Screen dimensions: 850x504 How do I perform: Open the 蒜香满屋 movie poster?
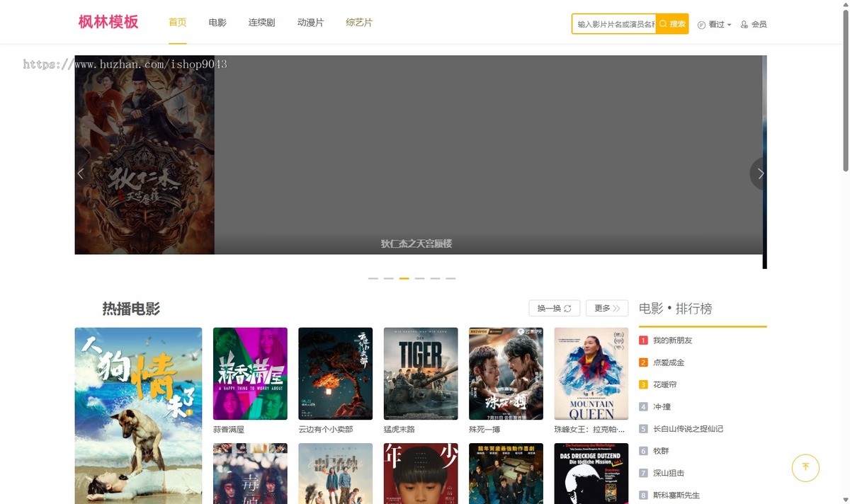[x=250, y=374]
